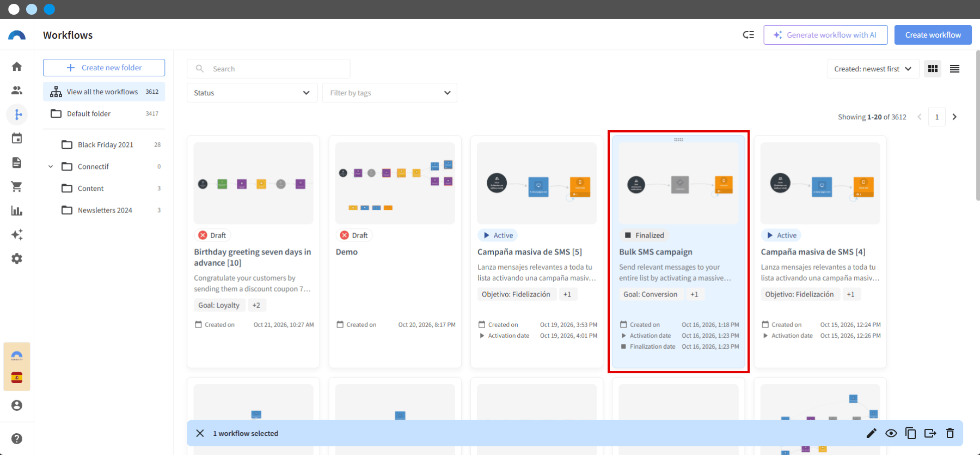
Task: Switch to list view
Action: [x=954, y=69]
